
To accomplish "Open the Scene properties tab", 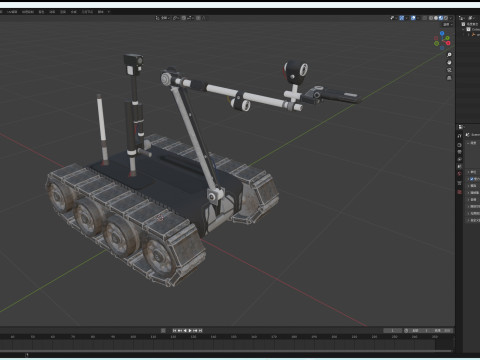I will [x=459, y=166].
